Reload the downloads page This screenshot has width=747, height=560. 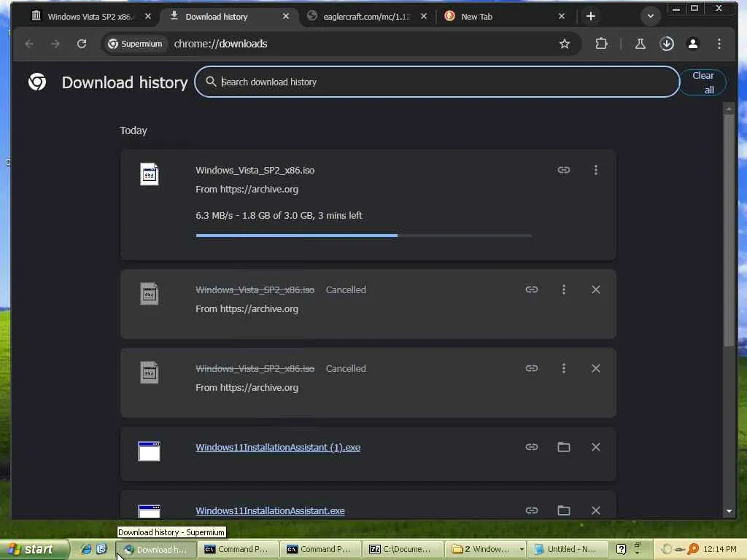(82, 44)
